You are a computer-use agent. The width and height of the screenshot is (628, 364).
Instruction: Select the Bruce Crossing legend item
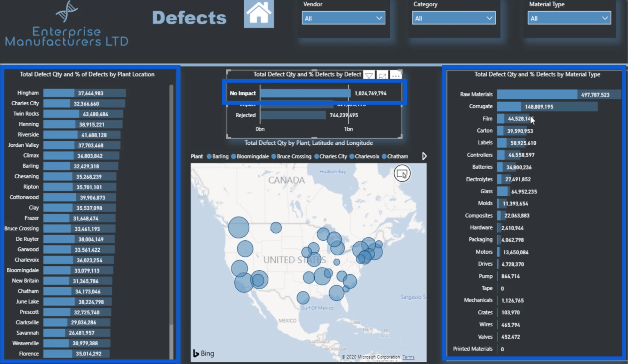pyautogui.click(x=291, y=156)
